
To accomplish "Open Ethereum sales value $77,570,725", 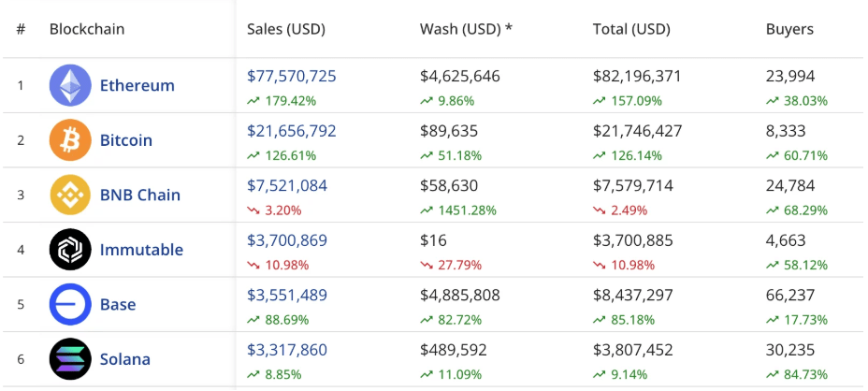I will [x=291, y=77].
